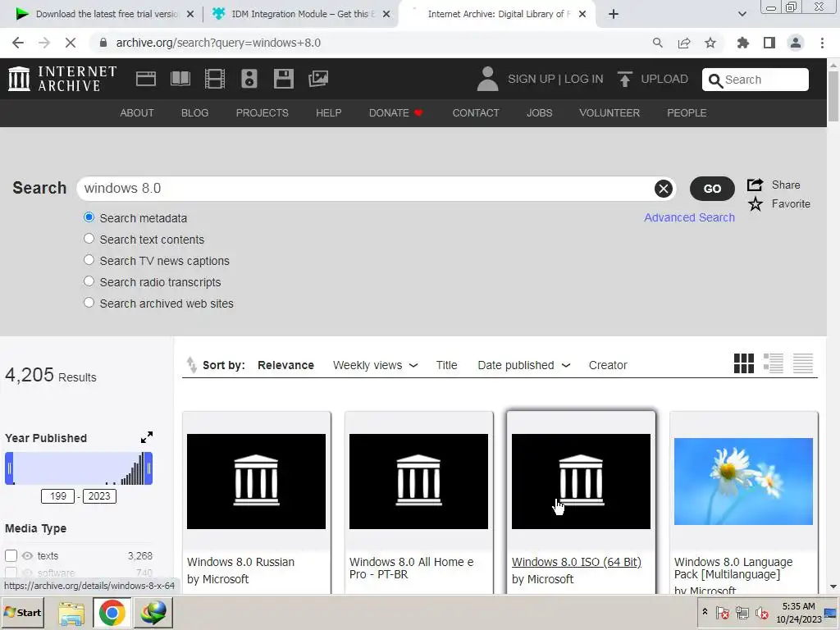Open Chrome side panel icon
This screenshot has width=840, height=630.
pos(769,43)
